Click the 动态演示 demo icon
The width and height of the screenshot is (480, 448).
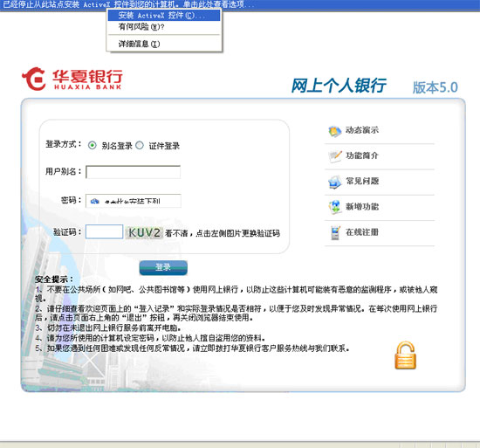[334, 131]
